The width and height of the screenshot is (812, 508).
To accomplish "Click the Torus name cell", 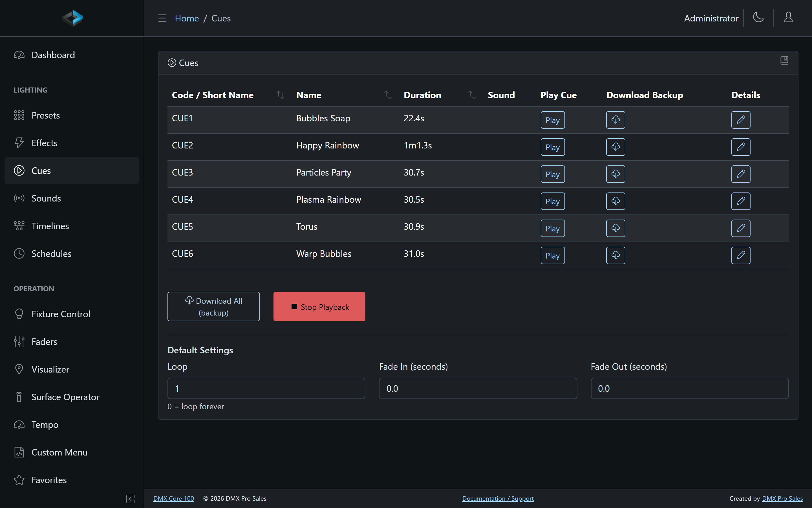I will coord(306,226).
